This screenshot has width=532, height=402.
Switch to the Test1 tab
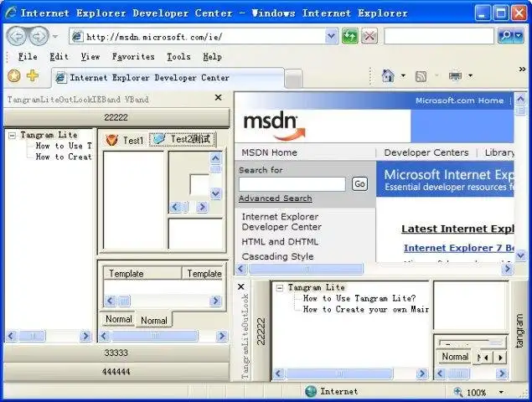coord(125,140)
